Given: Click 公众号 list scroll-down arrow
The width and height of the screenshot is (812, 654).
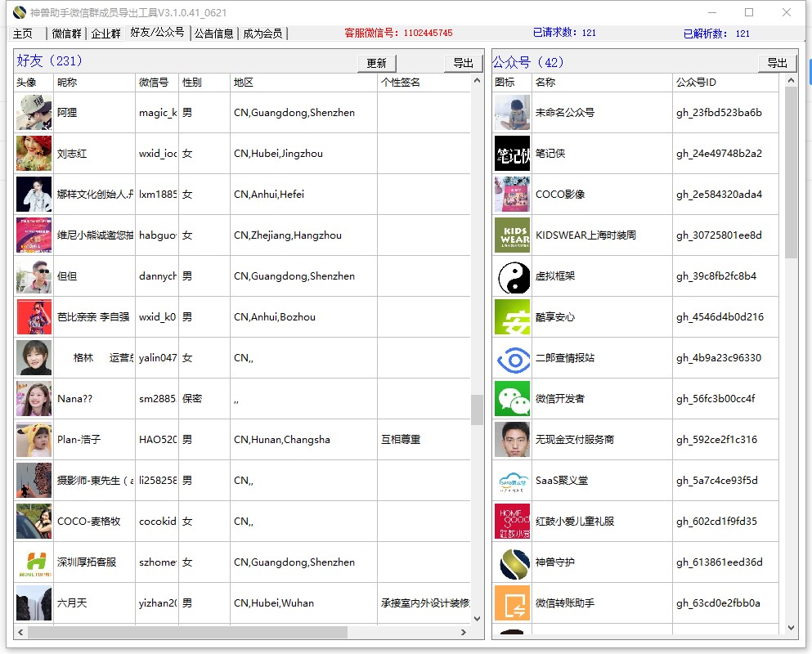Looking at the screenshot, I should [791, 628].
